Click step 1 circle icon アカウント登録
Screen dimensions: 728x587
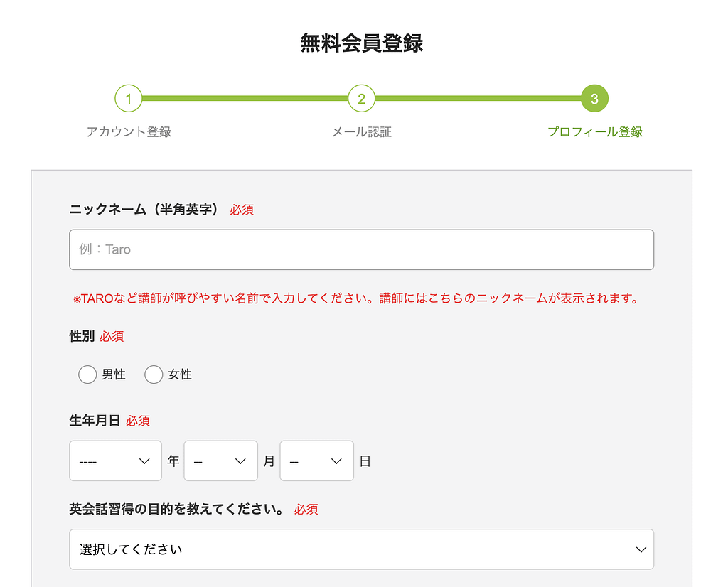[x=129, y=98]
